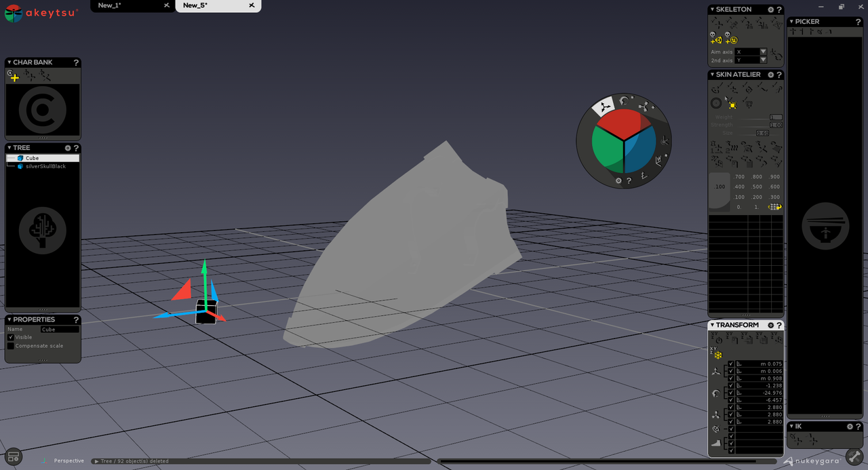Open IK panel settings gear
The width and height of the screenshot is (868, 470).
[x=850, y=427]
